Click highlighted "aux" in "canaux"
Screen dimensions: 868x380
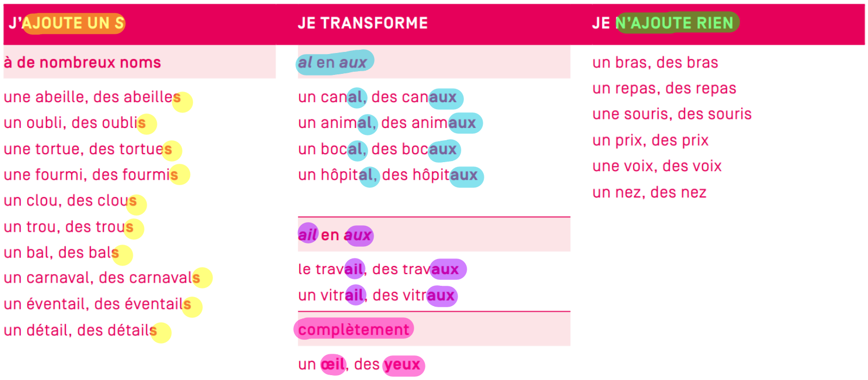443,97
